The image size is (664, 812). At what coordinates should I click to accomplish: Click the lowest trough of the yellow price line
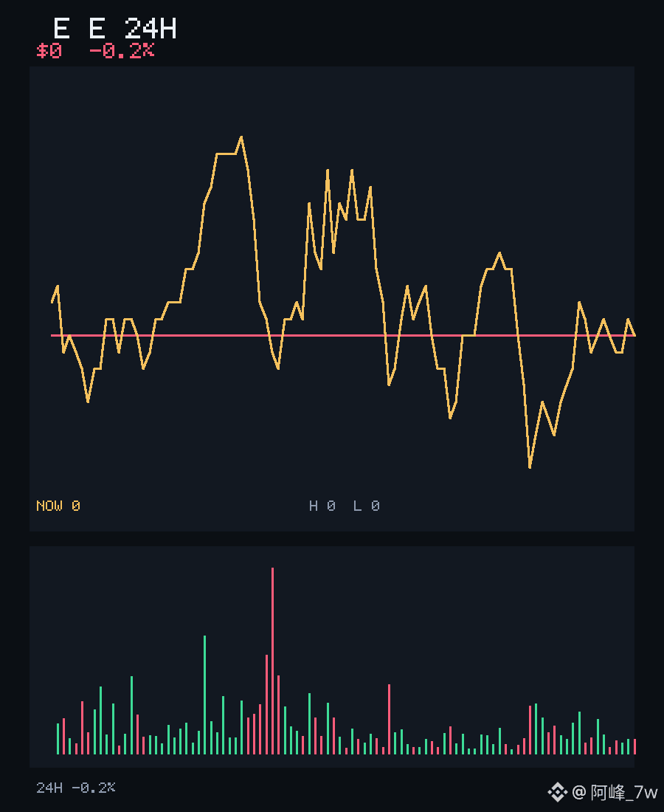click(530, 467)
